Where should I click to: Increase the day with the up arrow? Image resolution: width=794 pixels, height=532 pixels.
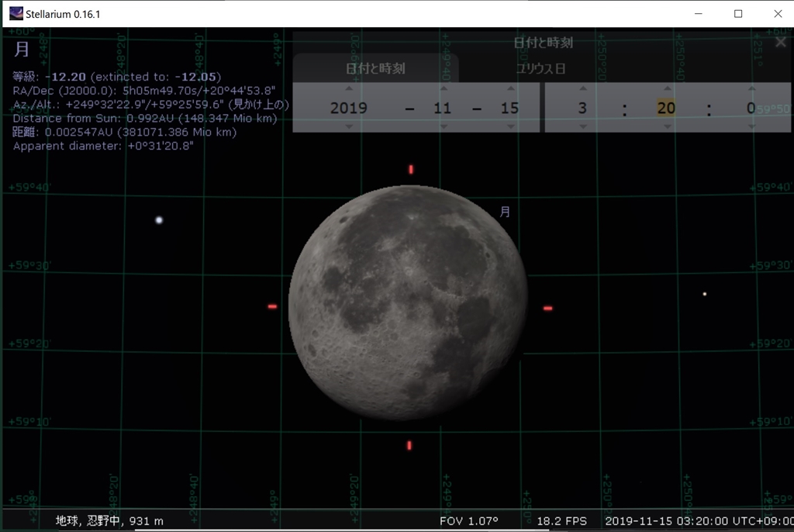tap(511, 88)
